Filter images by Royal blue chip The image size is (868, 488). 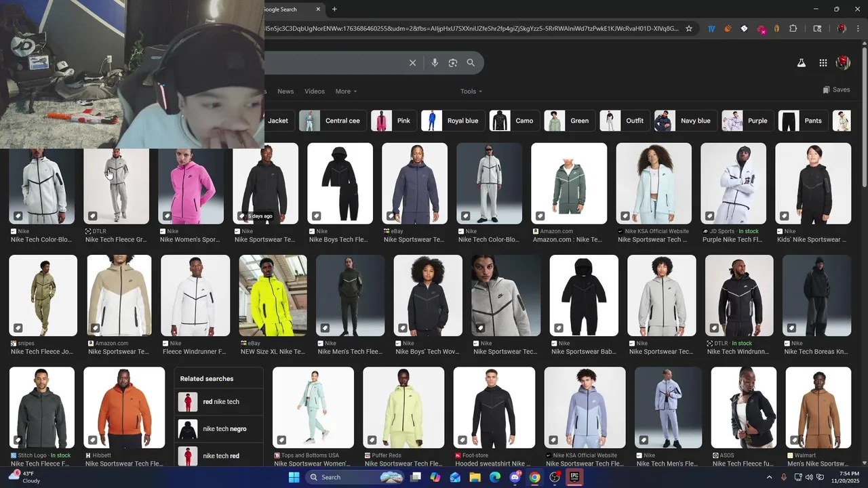pyautogui.click(x=453, y=121)
